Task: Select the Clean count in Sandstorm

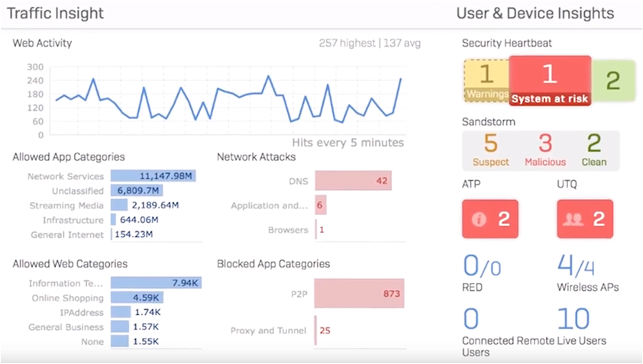Action: tap(594, 150)
